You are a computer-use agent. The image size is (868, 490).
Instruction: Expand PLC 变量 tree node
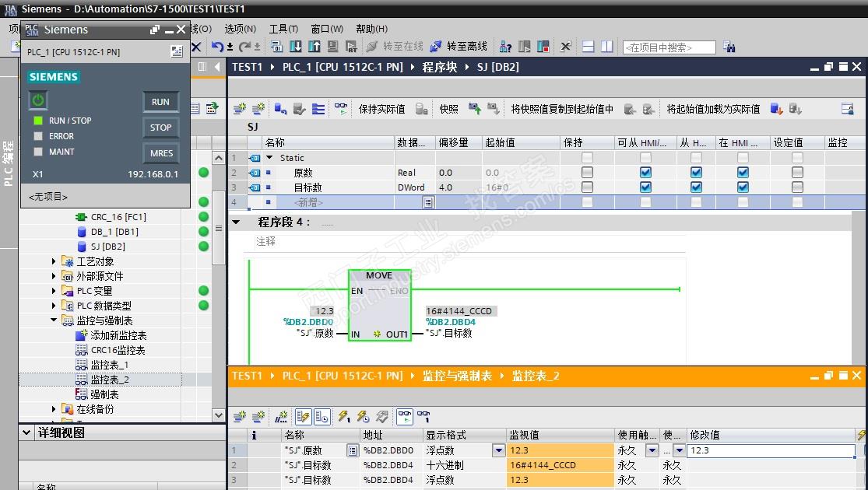tap(54, 290)
